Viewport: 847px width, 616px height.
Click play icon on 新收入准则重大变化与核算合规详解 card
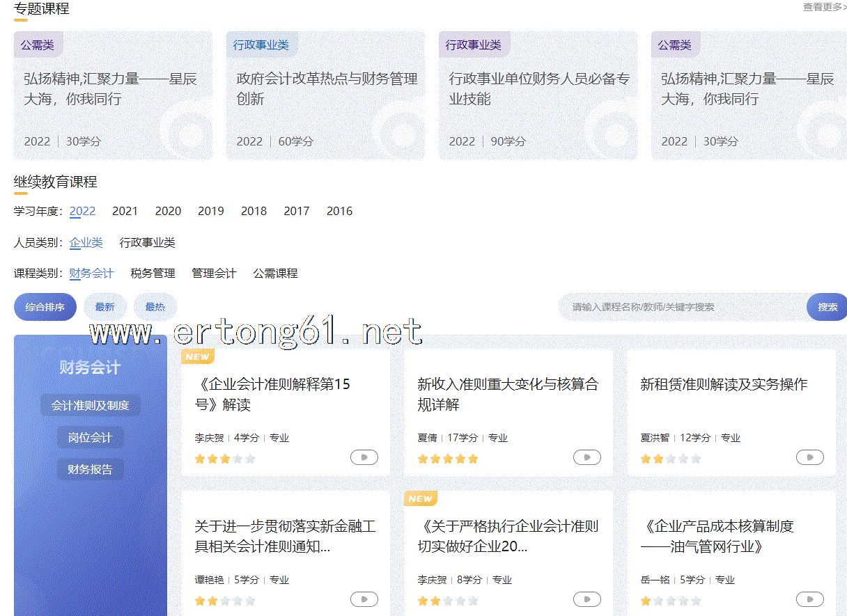(x=586, y=457)
